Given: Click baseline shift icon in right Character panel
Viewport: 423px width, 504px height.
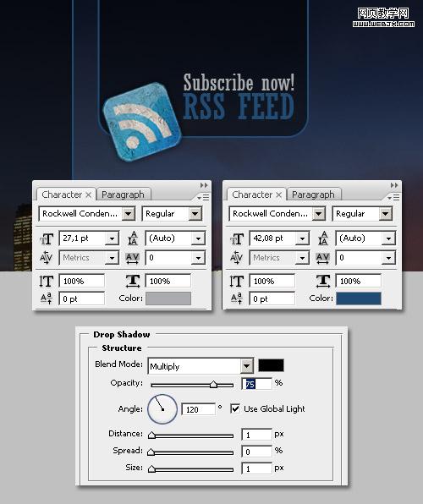Looking at the screenshot, I should coord(236,299).
